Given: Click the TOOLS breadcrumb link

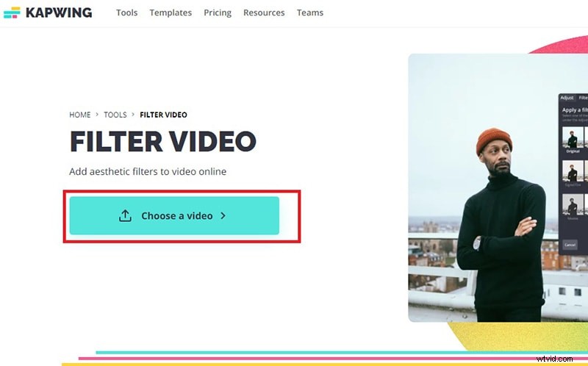Looking at the screenshot, I should [115, 115].
